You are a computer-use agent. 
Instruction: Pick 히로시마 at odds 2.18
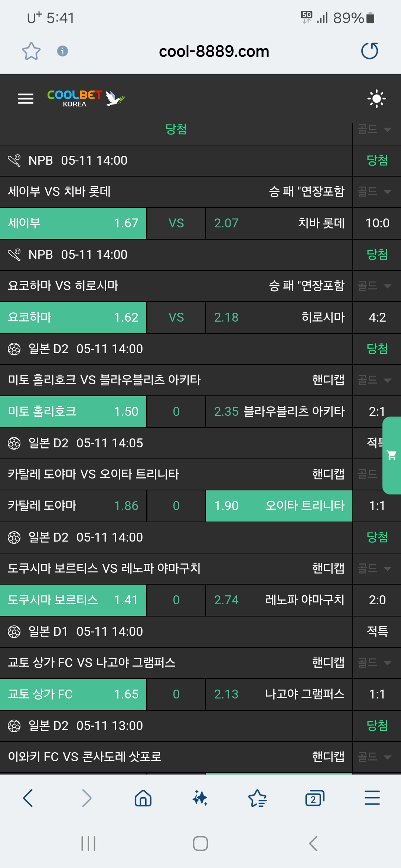[x=279, y=318]
